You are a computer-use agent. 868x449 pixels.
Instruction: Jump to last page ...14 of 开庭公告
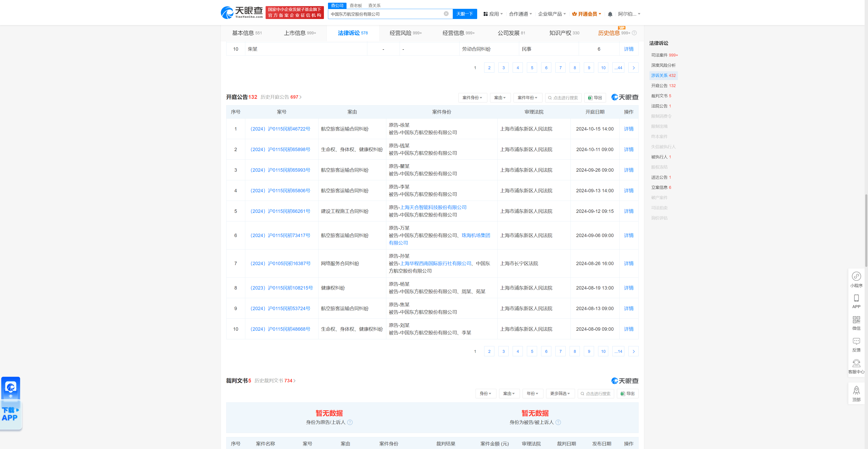click(618, 351)
